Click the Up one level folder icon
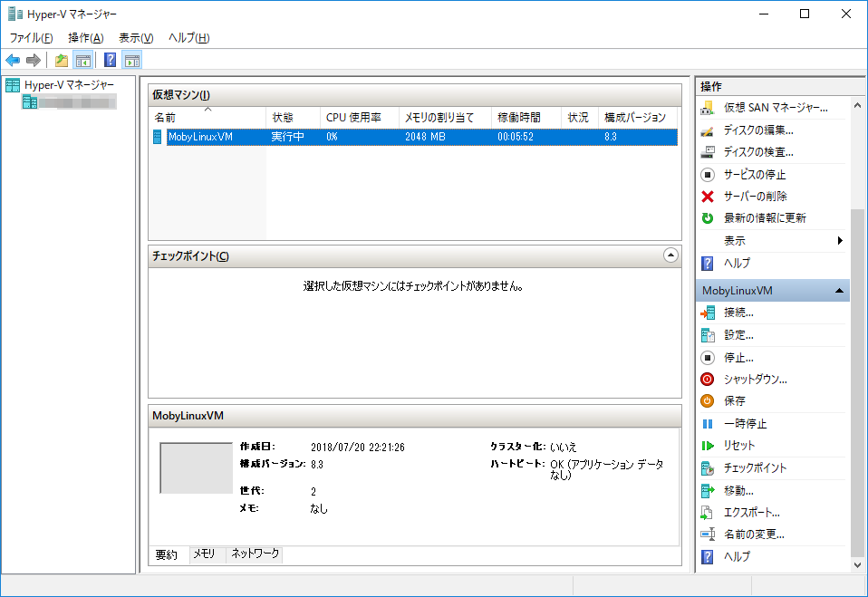Image resolution: width=868 pixels, height=597 pixels. tap(62, 60)
